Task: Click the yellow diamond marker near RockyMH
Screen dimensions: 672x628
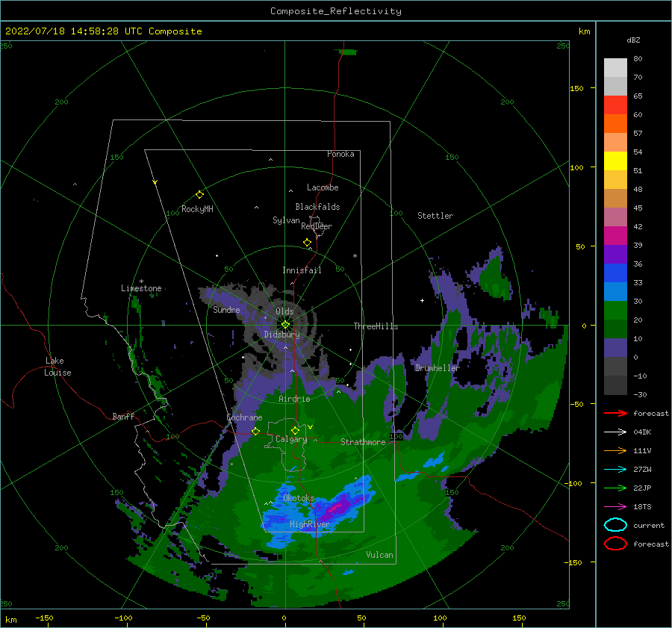Action: [199, 195]
